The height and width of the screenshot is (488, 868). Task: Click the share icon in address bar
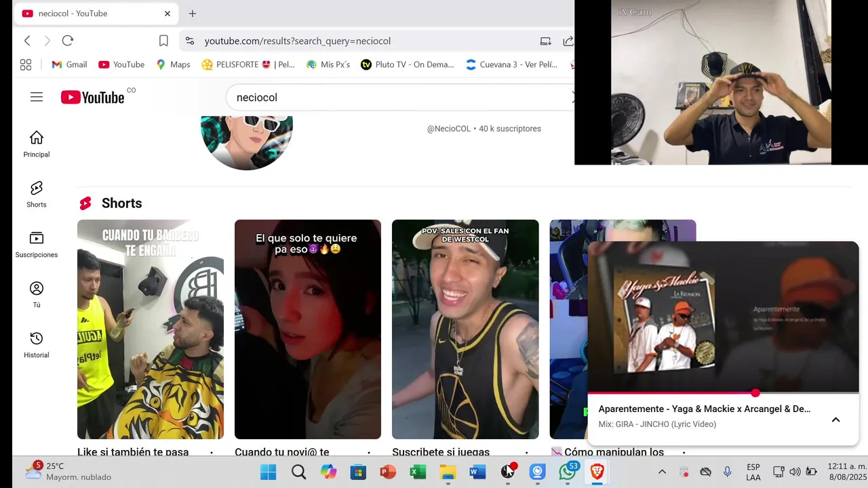tap(568, 41)
